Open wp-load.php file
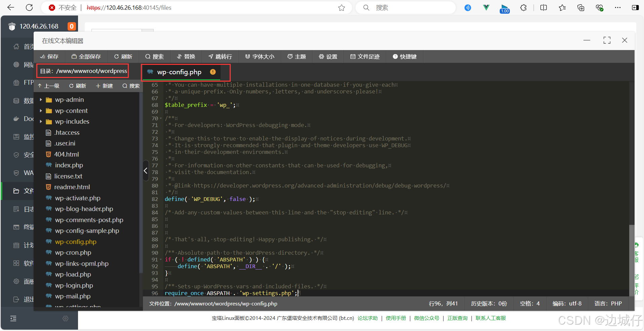The width and height of the screenshot is (644, 331). click(x=73, y=275)
